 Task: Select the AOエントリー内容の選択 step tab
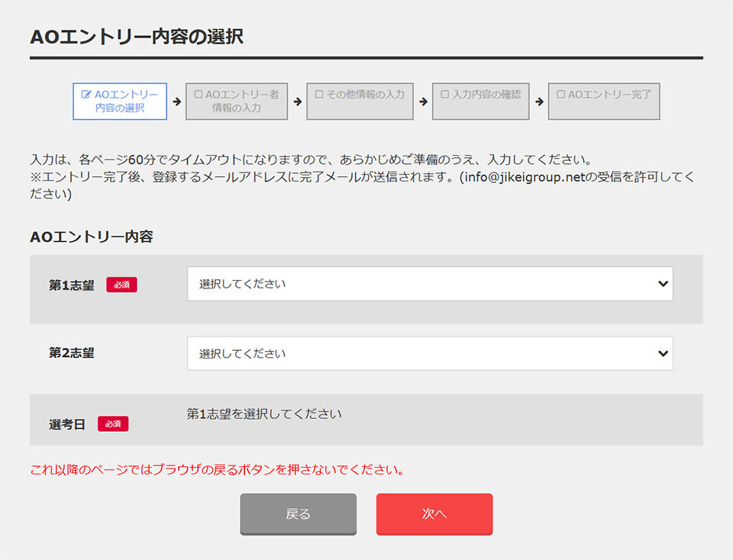click(x=120, y=101)
